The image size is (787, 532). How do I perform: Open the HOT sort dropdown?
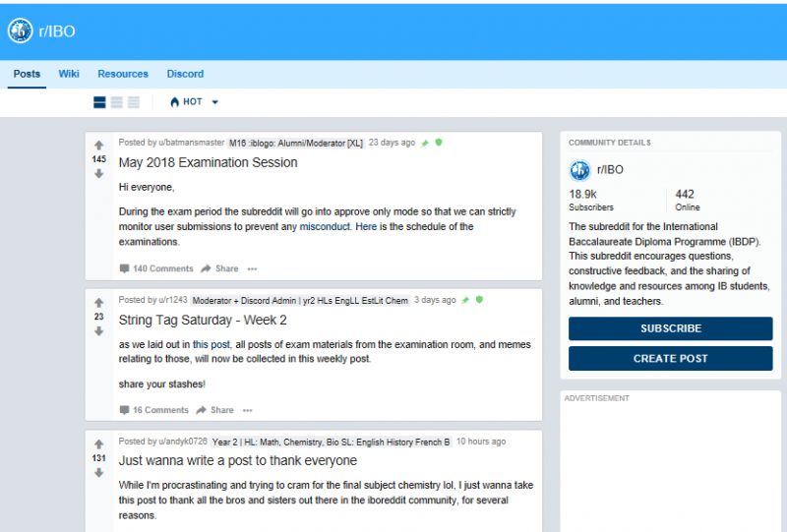click(194, 102)
